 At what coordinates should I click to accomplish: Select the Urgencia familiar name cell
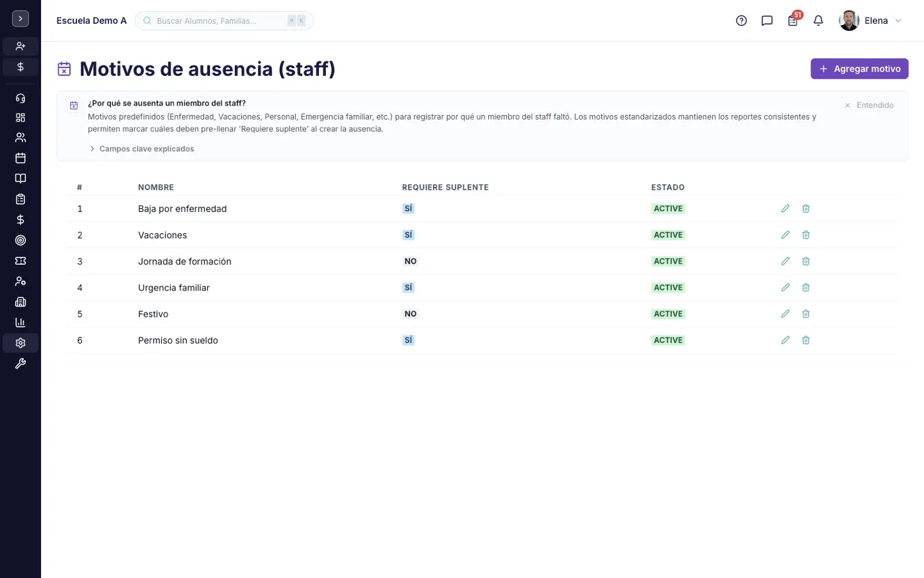click(174, 288)
